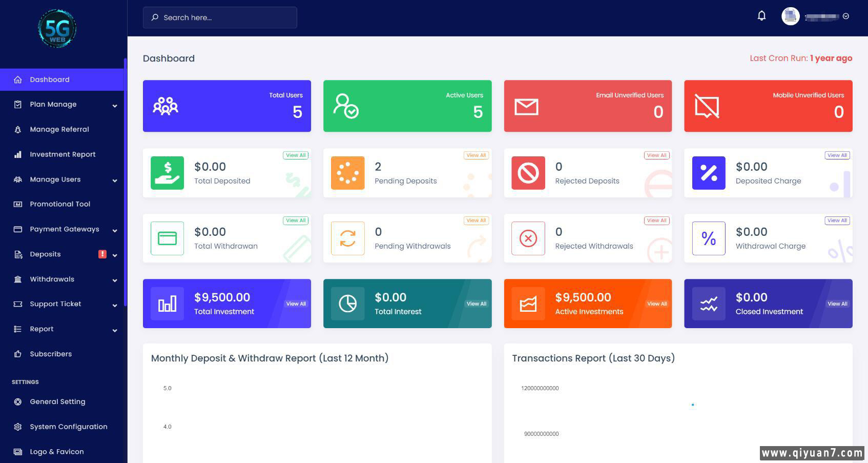This screenshot has height=463, width=868.
Task: Click the Total Interest pie chart icon
Action: coord(347,304)
